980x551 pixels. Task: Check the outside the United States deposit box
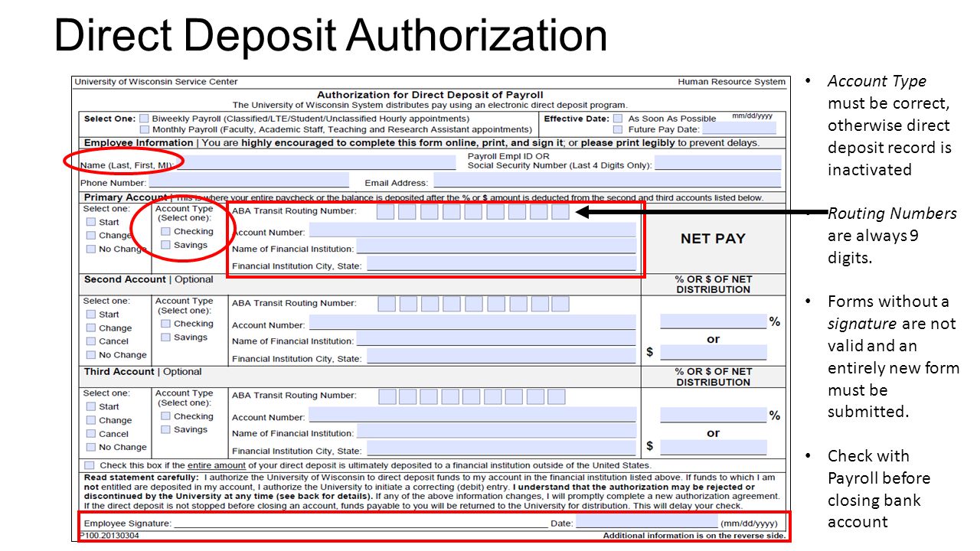tap(90, 465)
